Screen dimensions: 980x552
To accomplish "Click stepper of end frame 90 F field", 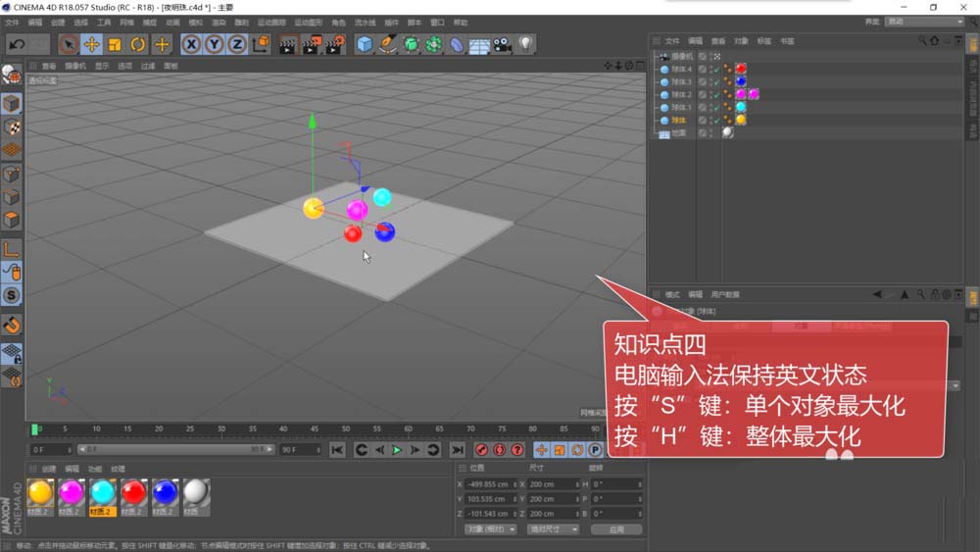I will [318, 449].
